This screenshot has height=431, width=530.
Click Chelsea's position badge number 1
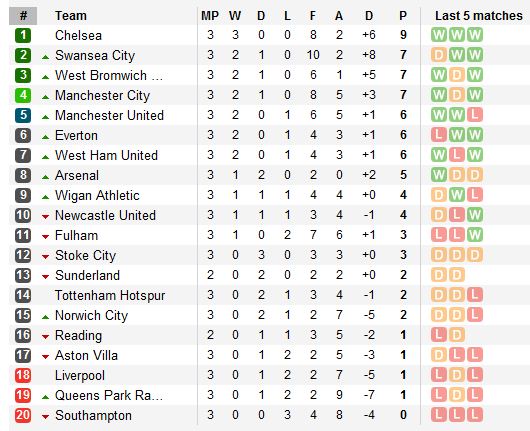point(23,35)
